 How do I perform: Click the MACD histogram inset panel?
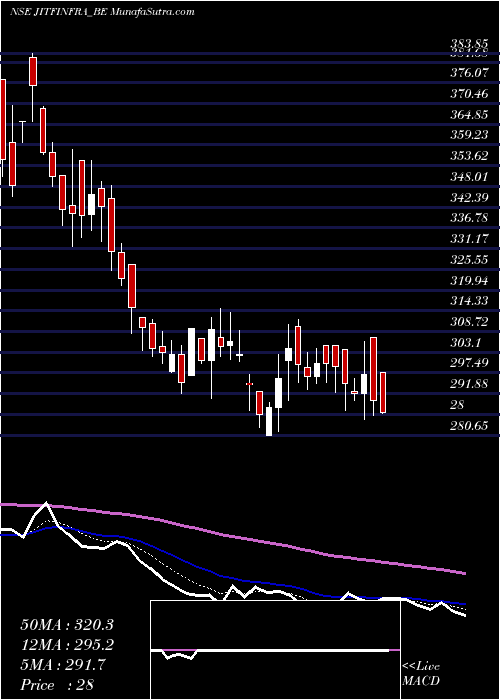pyautogui.click(x=275, y=650)
